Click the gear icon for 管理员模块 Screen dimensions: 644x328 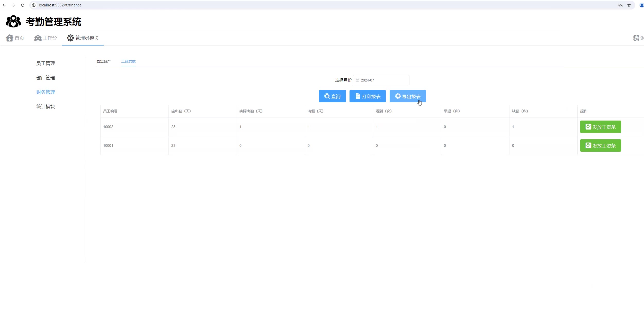[x=70, y=38]
